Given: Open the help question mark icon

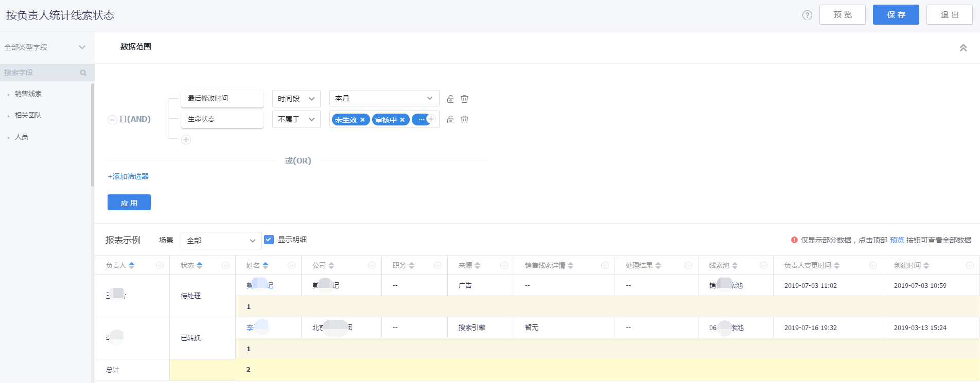Looking at the screenshot, I should 807,15.
